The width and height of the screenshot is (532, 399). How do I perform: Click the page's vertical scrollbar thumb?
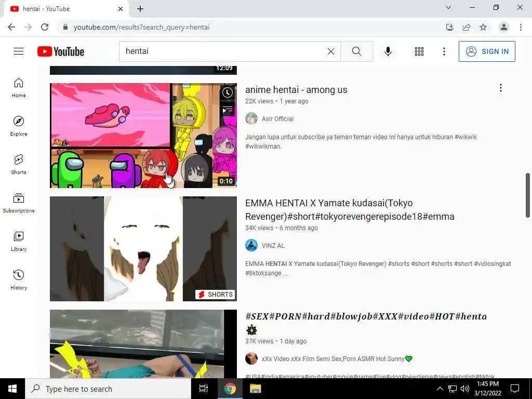pyautogui.click(x=528, y=195)
